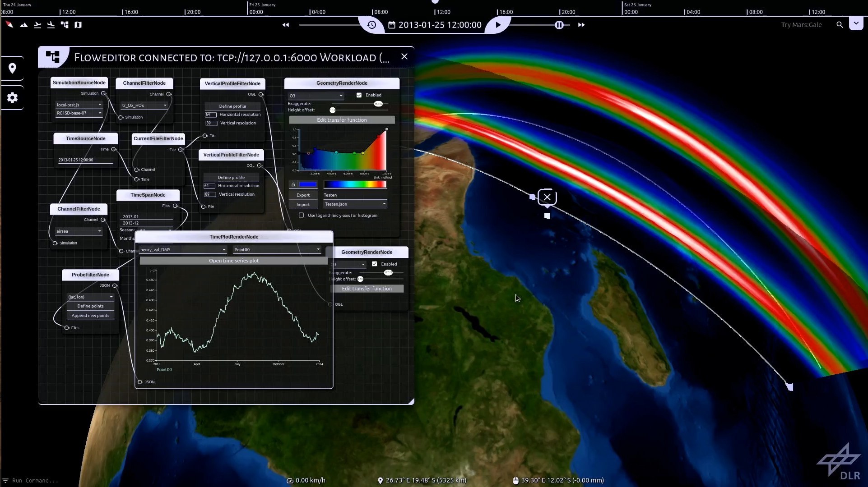This screenshot has height=487, width=868.
Task: Select the terrain/mountains toolbar icon
Action: coord(24,25)
